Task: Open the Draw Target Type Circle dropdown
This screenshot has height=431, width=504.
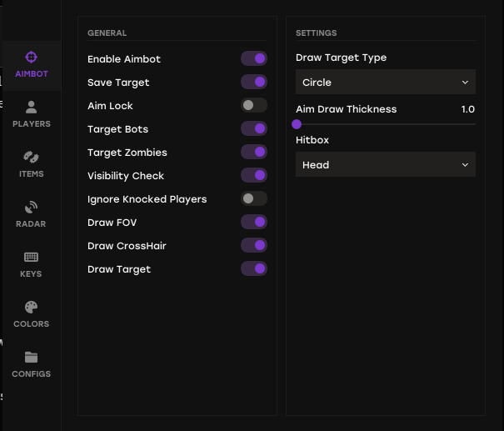Action: 386,82
